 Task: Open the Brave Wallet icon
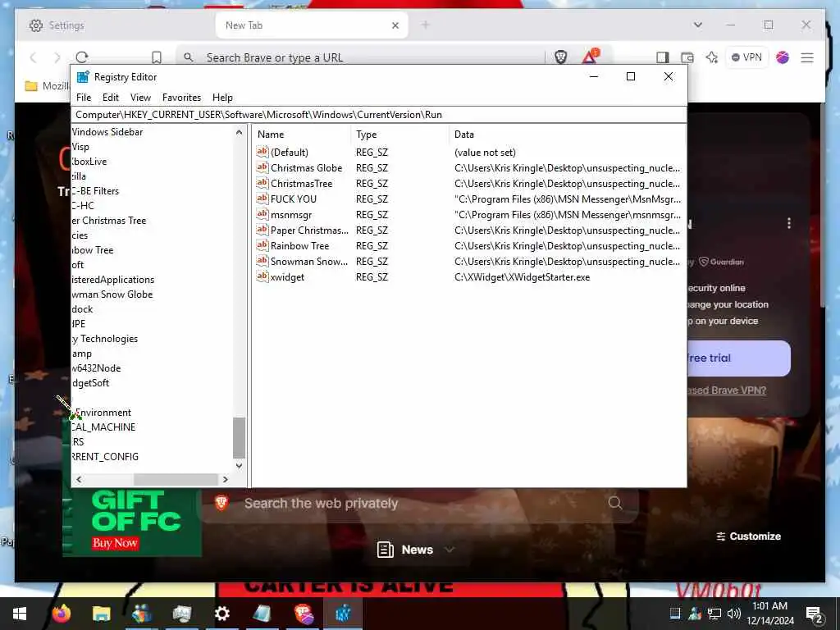[x=687, y=57]
